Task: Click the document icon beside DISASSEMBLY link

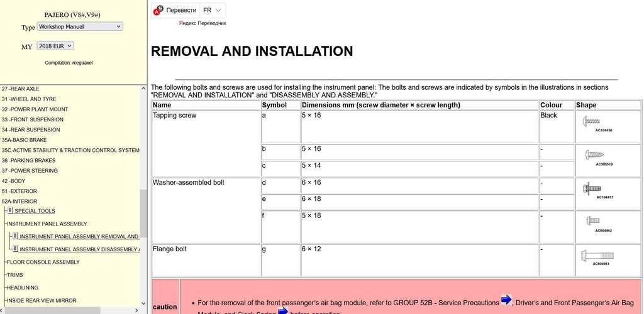Action: tap(15, 249)
